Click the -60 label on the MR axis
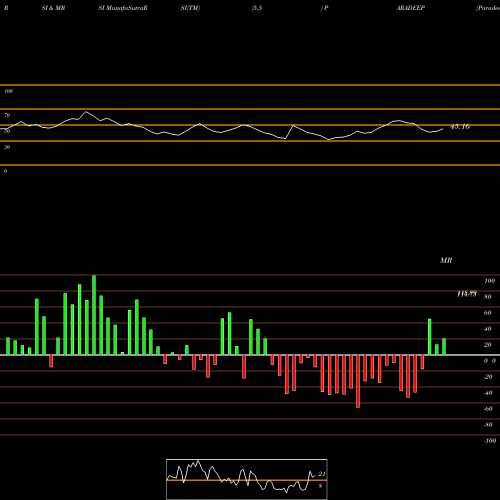The width and height of the screenshot is (500, 500). (488, 409)
